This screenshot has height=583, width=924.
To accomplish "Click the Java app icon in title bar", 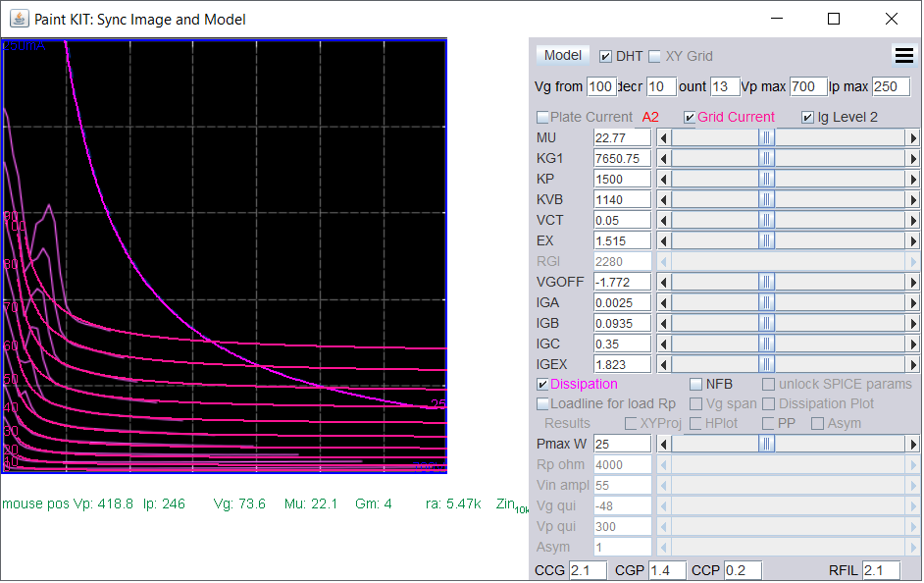I will point(20,19).
